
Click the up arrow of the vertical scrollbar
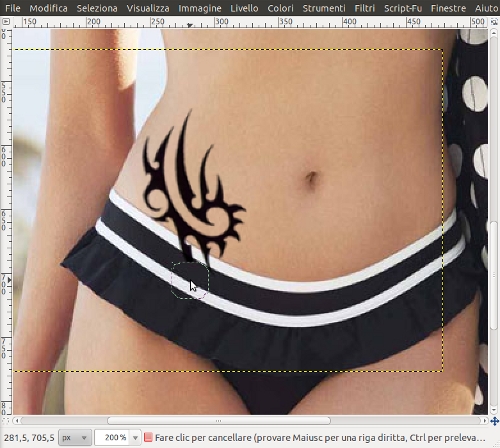click(x=494, y=33)
